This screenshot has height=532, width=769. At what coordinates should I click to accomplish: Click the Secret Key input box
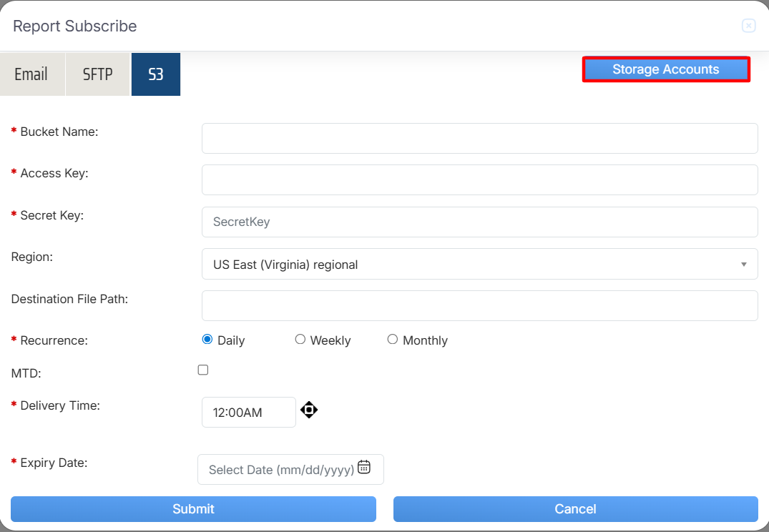479,222
